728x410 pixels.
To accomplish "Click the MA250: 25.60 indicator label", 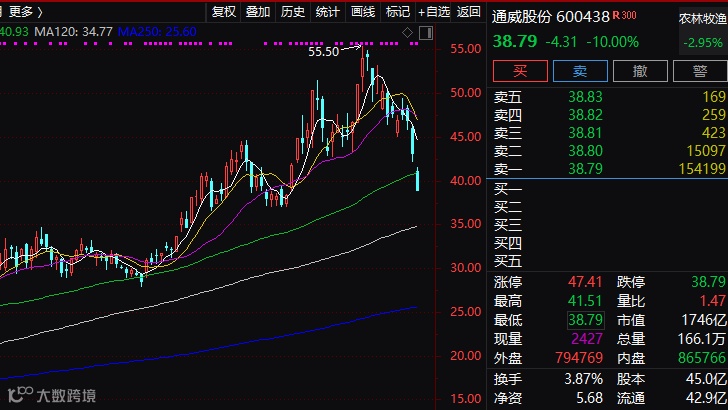I will [x=157, y=32].
